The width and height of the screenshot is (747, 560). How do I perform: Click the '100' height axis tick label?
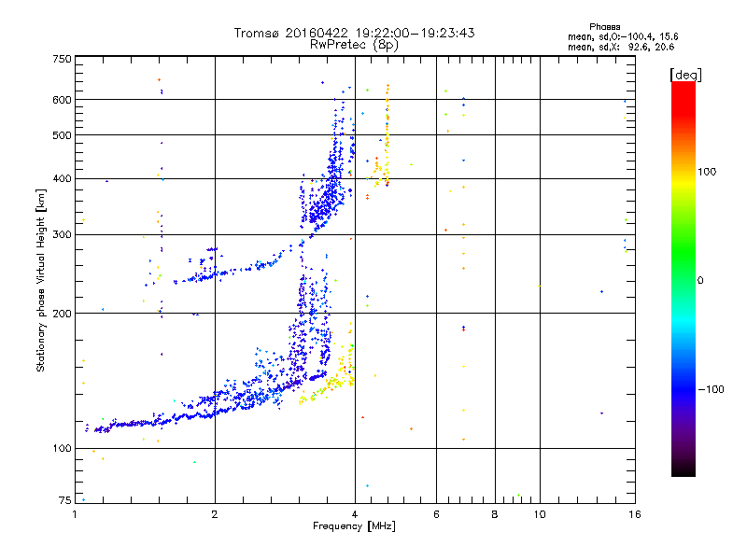(62, 449)
